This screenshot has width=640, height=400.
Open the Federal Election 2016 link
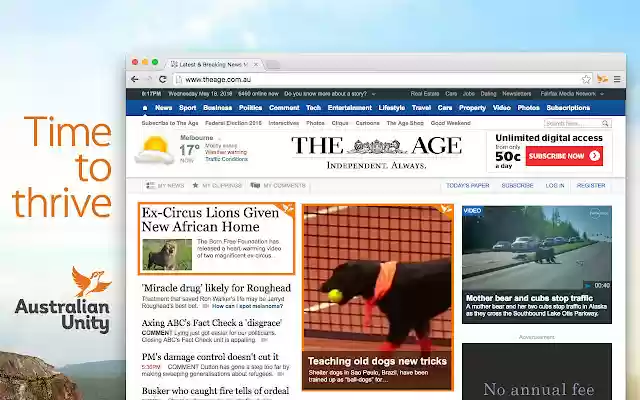(x=233, y=123)
